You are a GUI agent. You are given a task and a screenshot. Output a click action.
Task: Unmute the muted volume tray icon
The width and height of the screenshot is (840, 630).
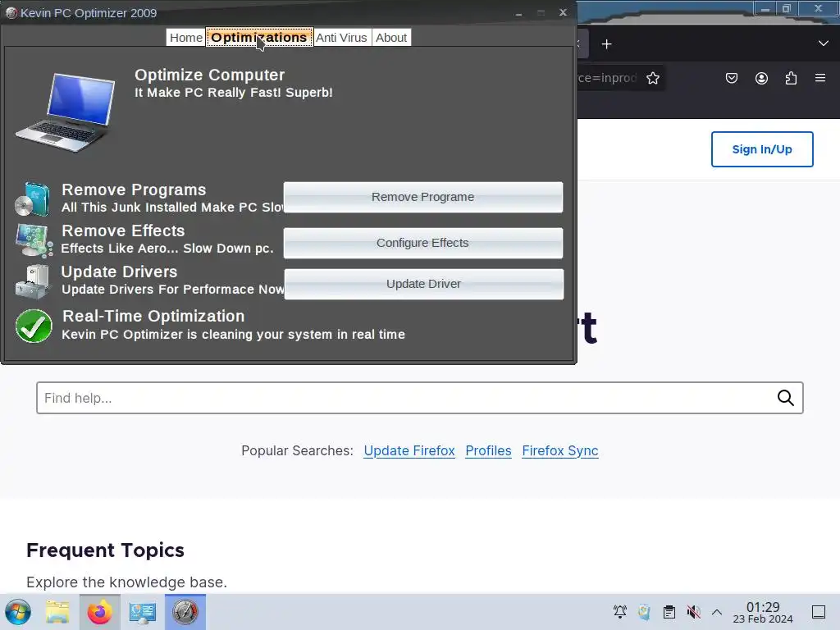693,612
